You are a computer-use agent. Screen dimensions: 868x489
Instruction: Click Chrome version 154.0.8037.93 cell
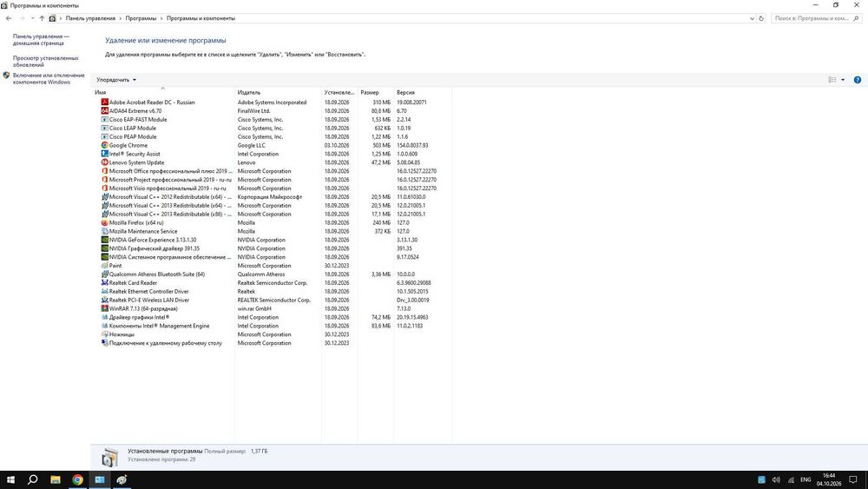(412, 145)
